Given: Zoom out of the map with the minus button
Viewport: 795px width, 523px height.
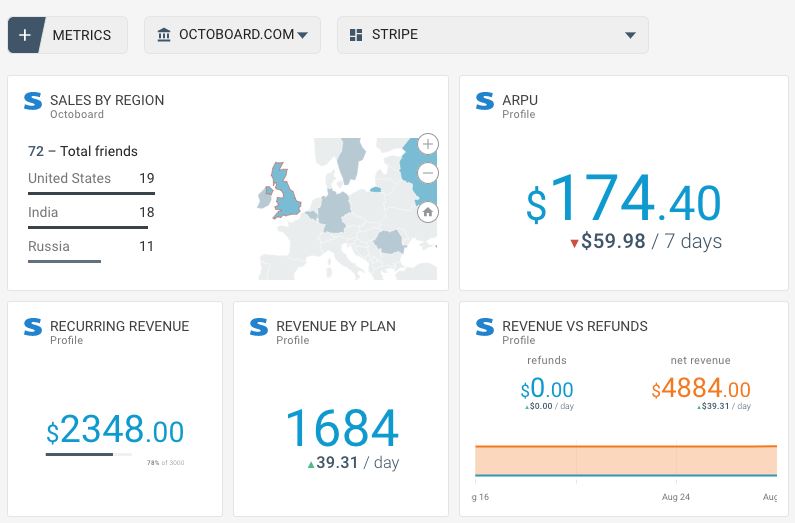Looking at the screenshot, I should click(x=428, y=173).
